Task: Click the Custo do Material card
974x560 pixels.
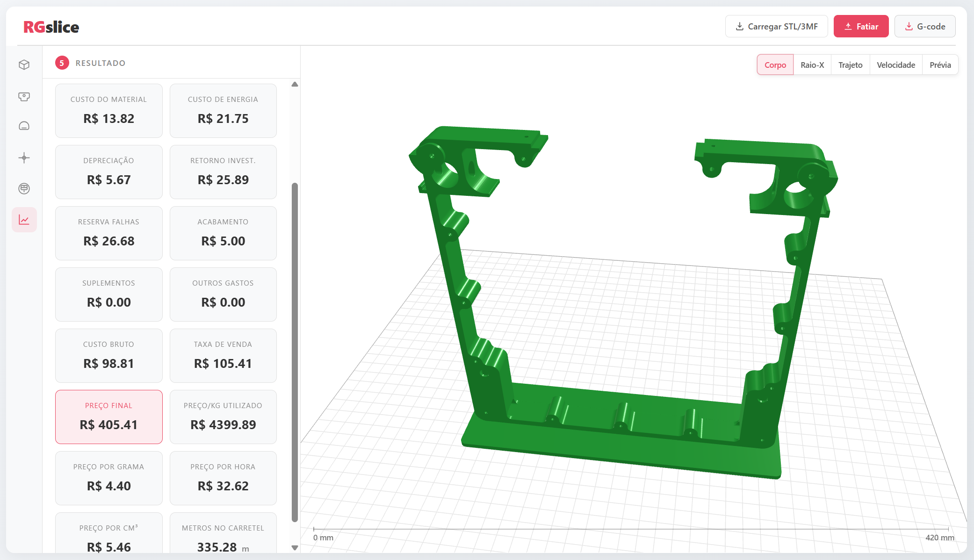Action: click(x=109, y=111)
